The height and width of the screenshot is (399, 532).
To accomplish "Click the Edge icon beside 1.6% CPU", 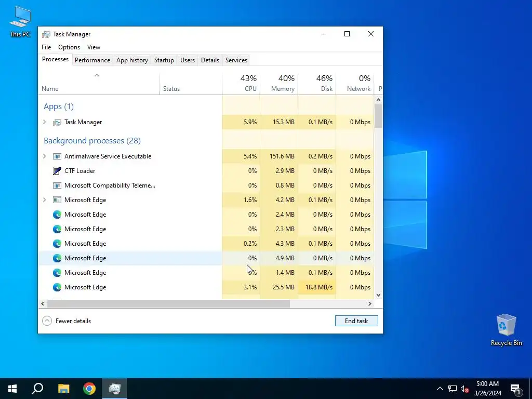I will click(57, 200).
